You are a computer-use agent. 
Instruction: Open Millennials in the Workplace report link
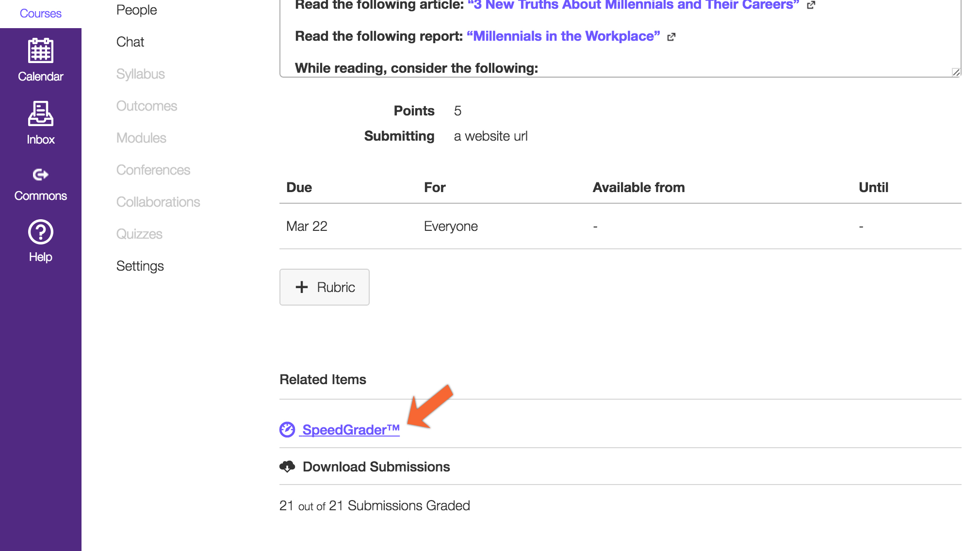pos(563,36)
